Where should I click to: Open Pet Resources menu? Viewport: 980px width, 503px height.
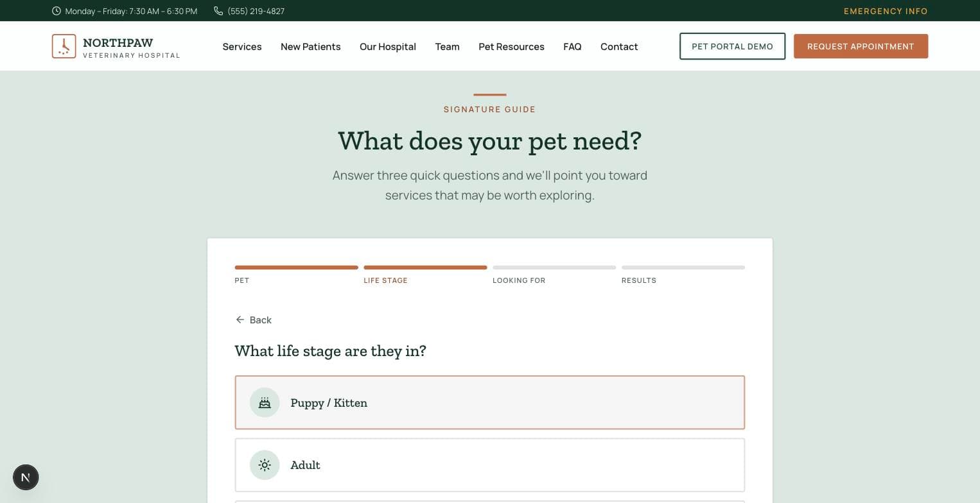pos(511,46)
